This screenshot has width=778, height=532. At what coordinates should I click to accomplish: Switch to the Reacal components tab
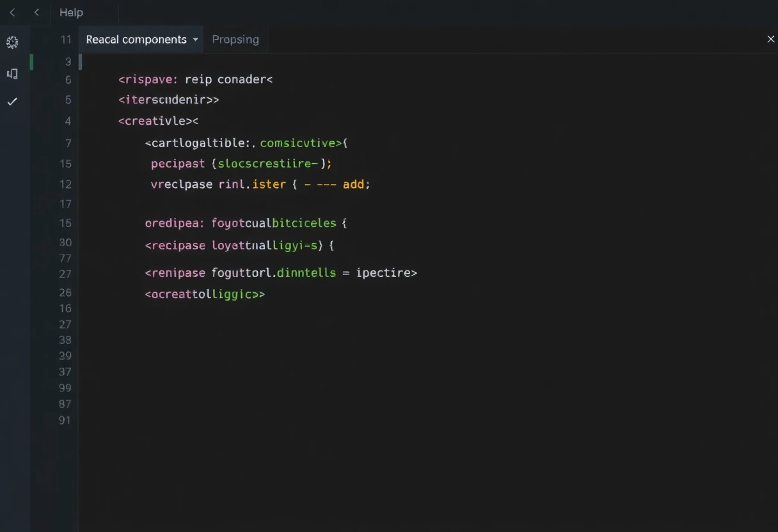click(x=136, y=40)
